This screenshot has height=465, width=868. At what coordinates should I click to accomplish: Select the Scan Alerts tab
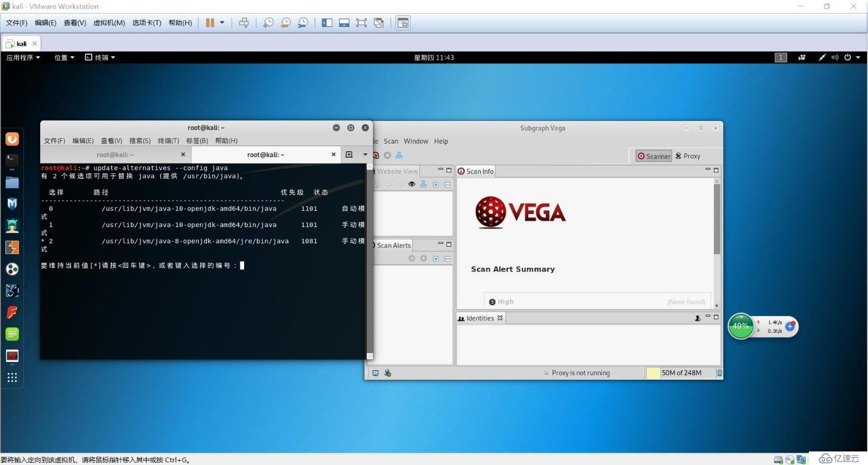click(x=392, y=246)
